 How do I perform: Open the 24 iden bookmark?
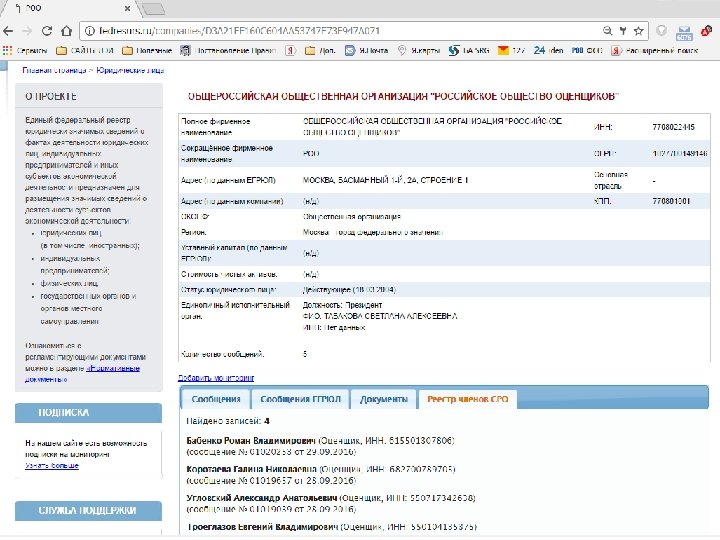(x=548, y=51)
